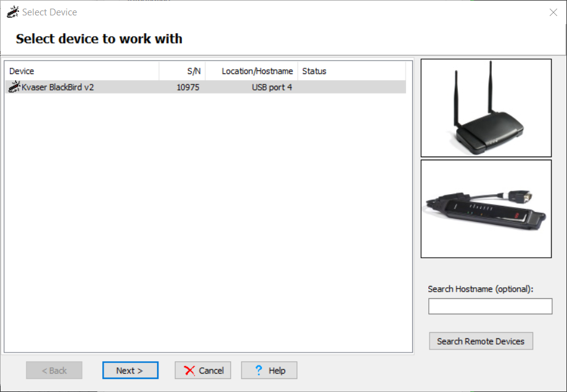Click the red X icon on Cancel

pos(189,370)
